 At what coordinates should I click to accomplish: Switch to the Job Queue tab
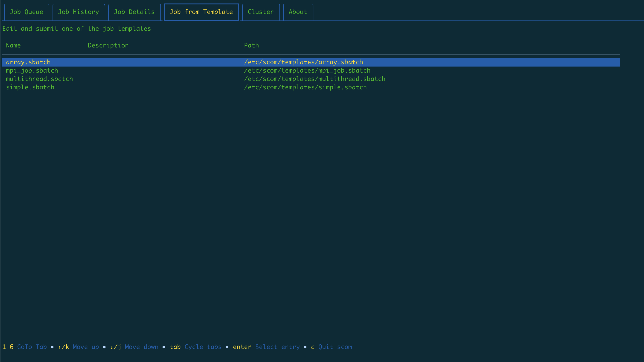pos(26,12)
